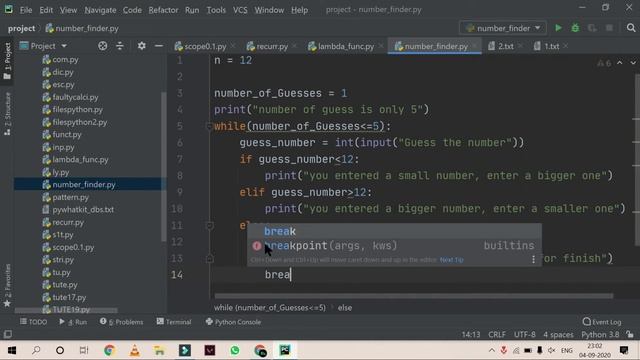The image size is (640, 360).
Task: Click the stop button in run toolbar
Action: (x=609, y=28)
